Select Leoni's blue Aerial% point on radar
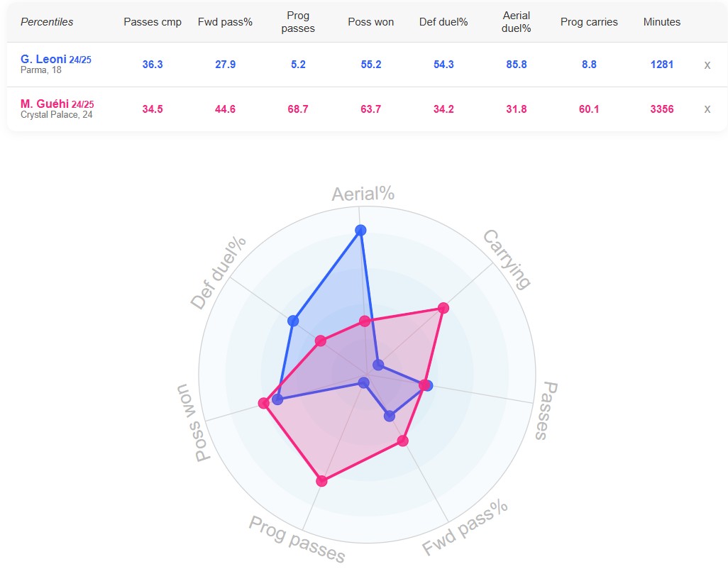The width and height of the screenshot is (728, 569). 360,230
